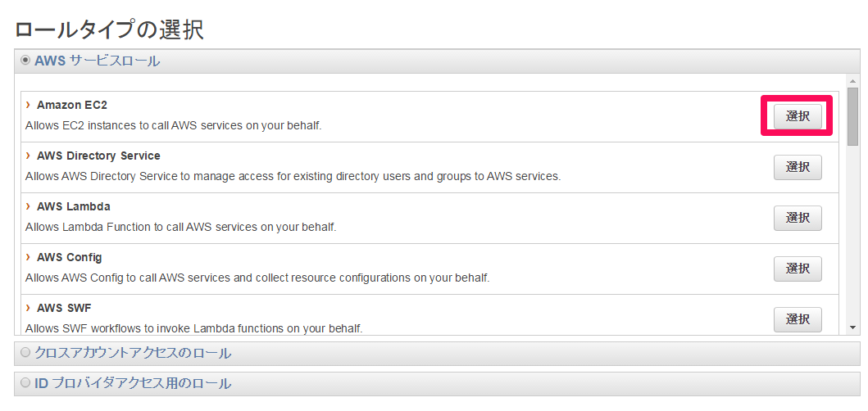Click 'Allows AWS Config to call AWS services' description
This screenshot has height=411, width=868.
[x=257, y=278]
